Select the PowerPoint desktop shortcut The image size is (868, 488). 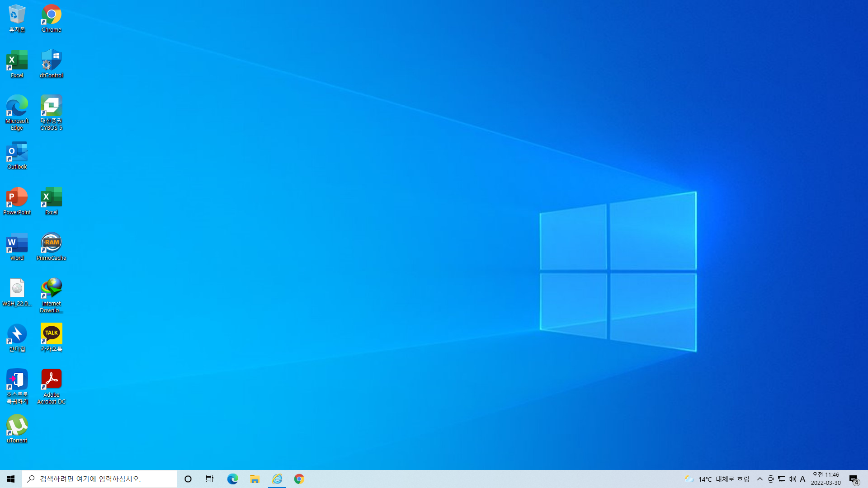(17, 202)
